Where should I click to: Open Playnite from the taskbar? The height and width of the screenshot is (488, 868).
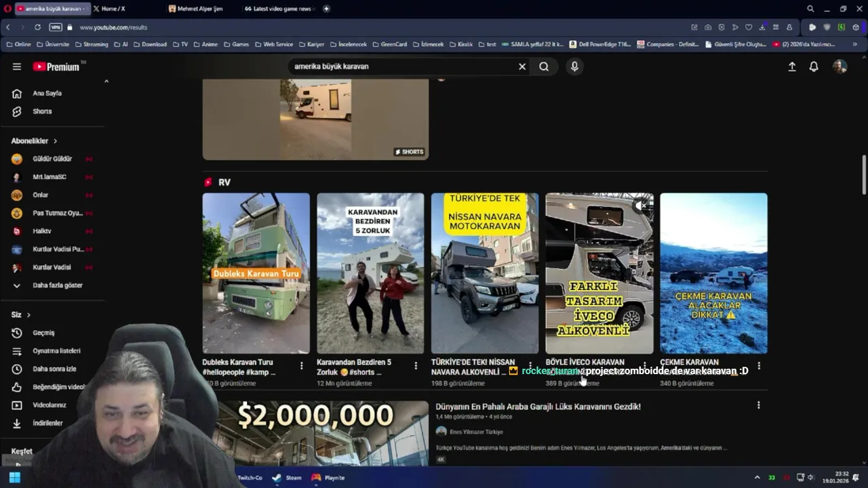(328, 478)
